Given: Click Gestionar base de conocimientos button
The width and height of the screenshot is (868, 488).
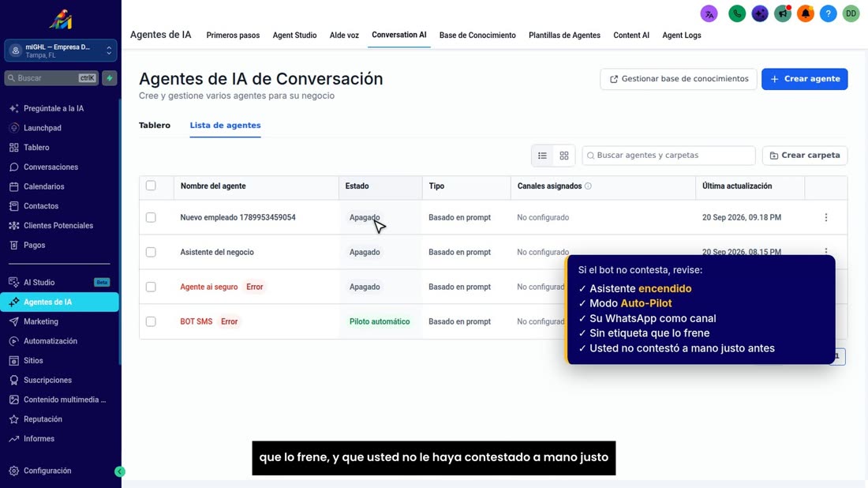Looking at the screenshot, I should [678, 79].
